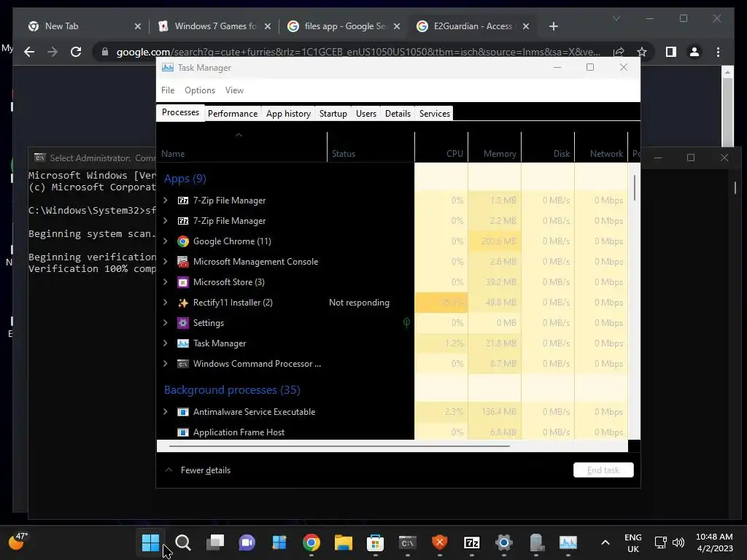Expand Rectify11 Installer (2) row
747x560 pixels.
click(x=166, y=303)
